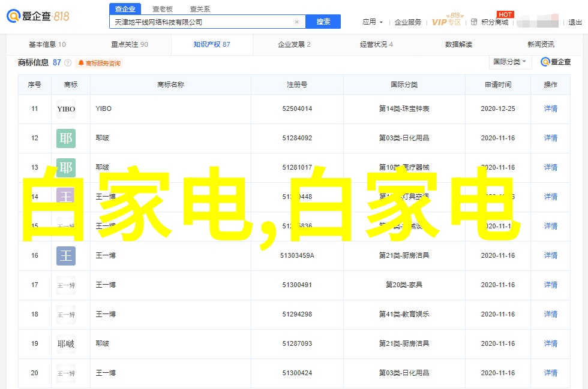Image resolution: width=588 pixels, height=389 pixels.
Task: Open the 知识产权 87 tab
Action: coord(212,44)
